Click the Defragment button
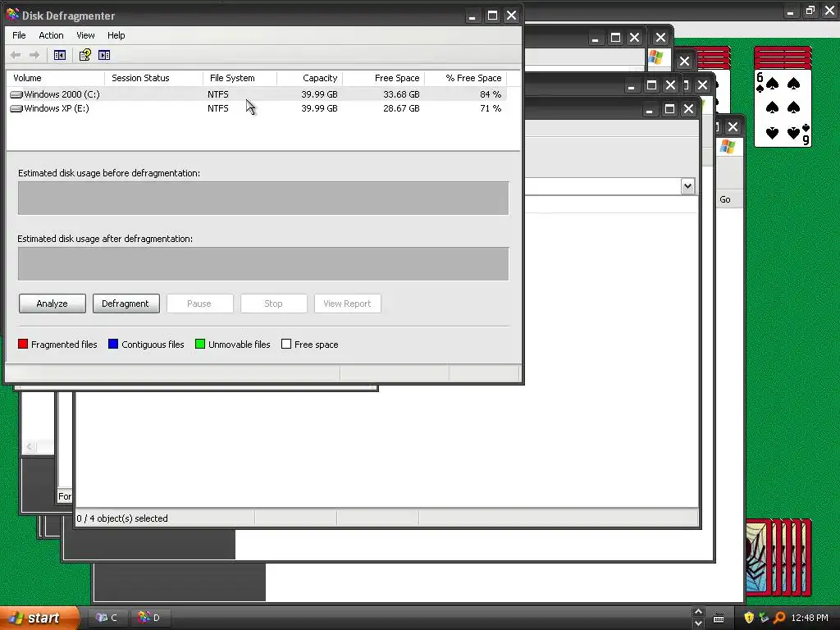Screen dimensions: 840x630 [126, 304]
